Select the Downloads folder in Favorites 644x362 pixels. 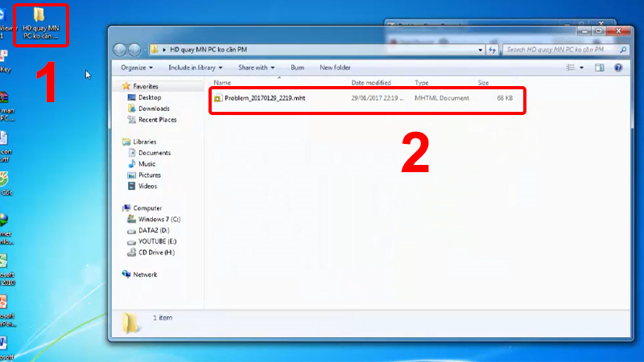point(153,109)
